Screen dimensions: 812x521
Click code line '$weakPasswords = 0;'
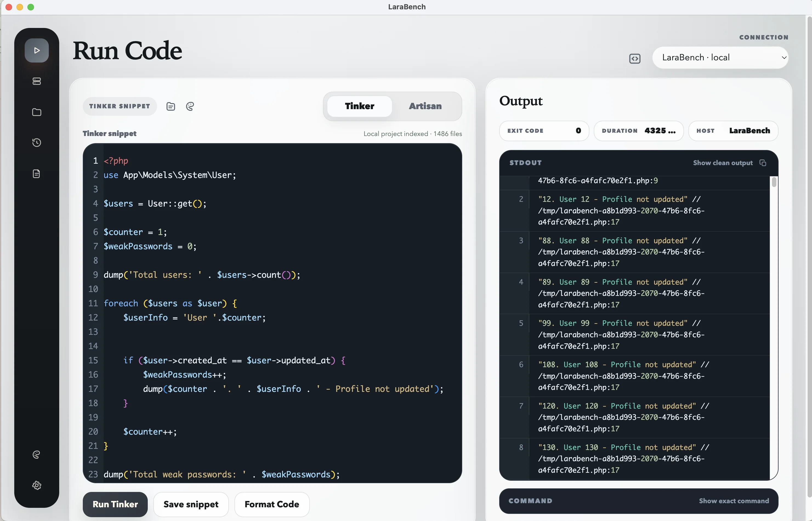pos(150,246)
